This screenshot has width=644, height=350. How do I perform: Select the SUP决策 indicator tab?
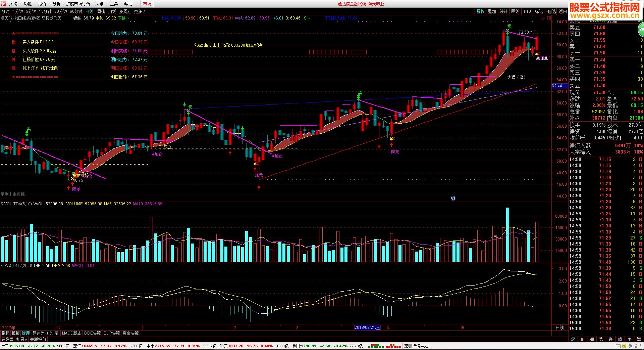pos(112,333)
